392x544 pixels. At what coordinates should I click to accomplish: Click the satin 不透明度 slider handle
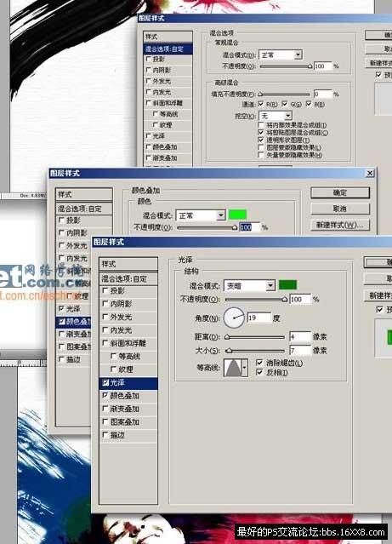285,299
